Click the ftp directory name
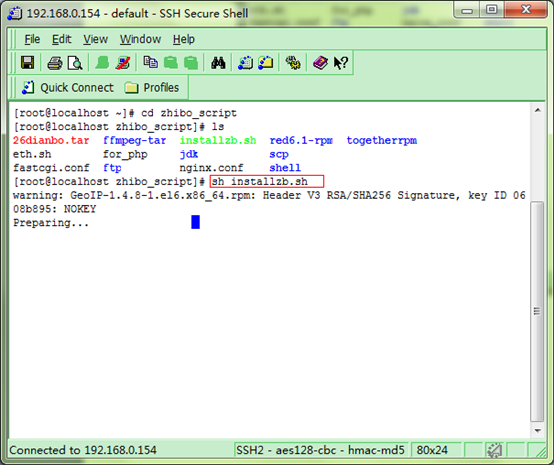 pos(112,168)
